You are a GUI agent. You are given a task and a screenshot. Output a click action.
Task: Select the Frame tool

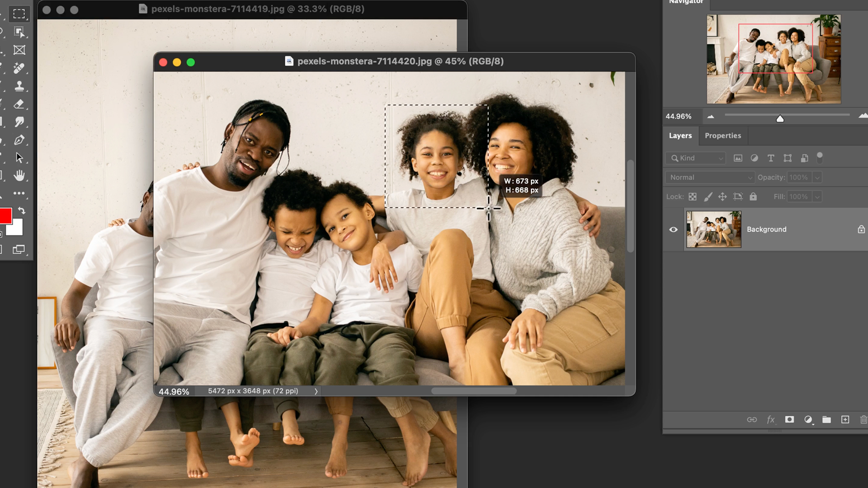point(19,50)
